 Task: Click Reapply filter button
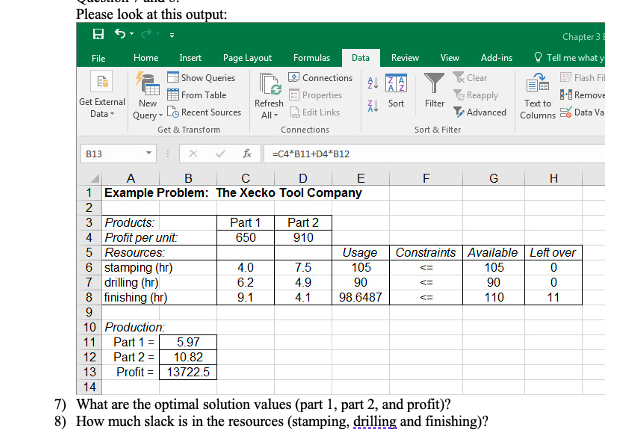(x=476, y=95)
